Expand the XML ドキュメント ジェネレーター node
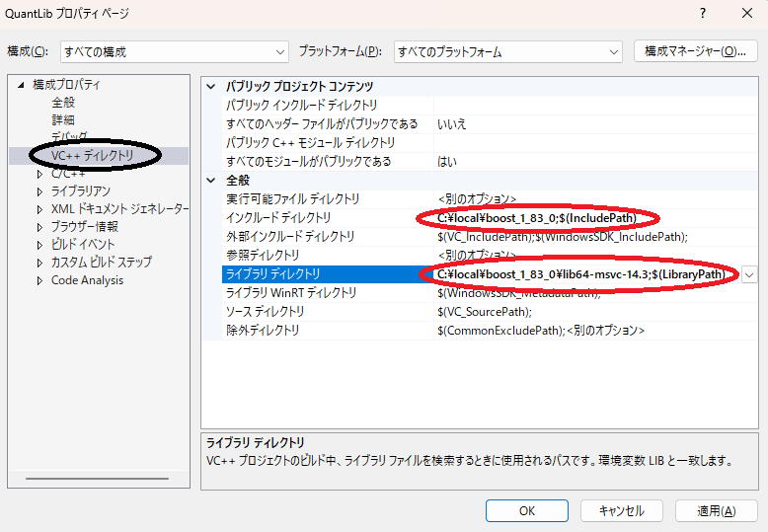 (40, 209)
